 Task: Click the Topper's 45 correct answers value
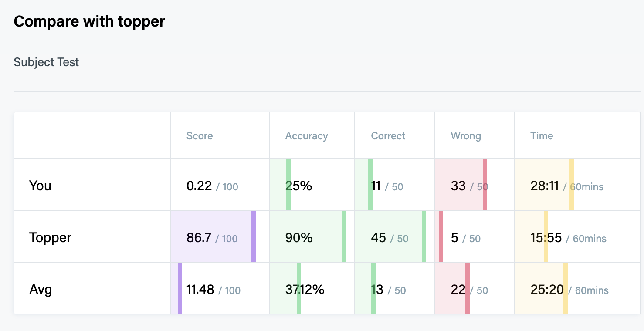pos(378,238)
